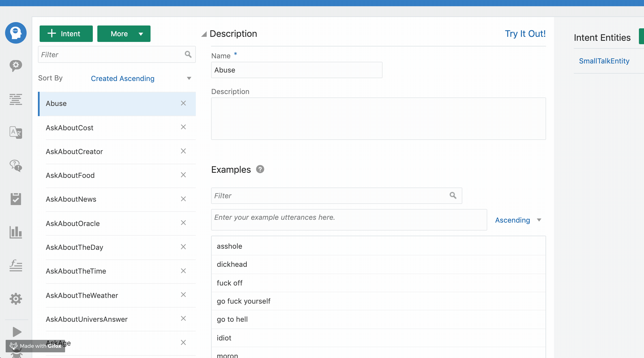Remove the AskAboutNews intent via X
Image resolution: width=644 pixels, height=358 pixels.
(x=183, y=199)
